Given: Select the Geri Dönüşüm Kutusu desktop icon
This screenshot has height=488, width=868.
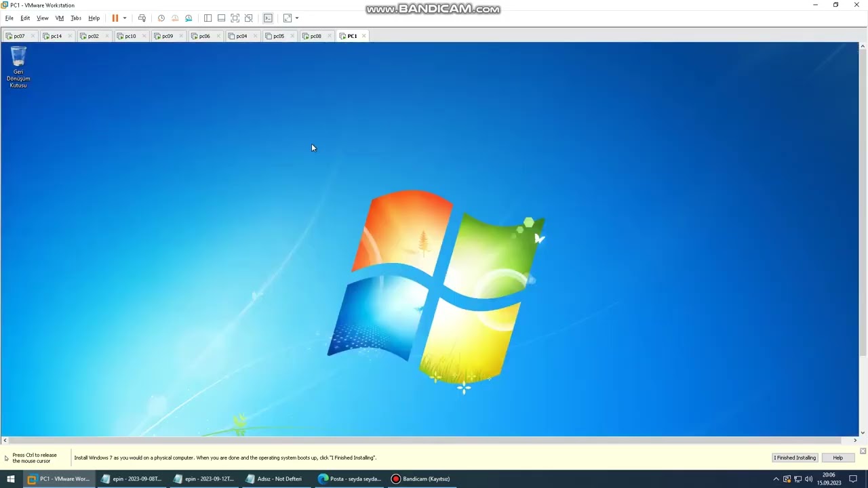Looking at the screenshot, I should 18,67.
